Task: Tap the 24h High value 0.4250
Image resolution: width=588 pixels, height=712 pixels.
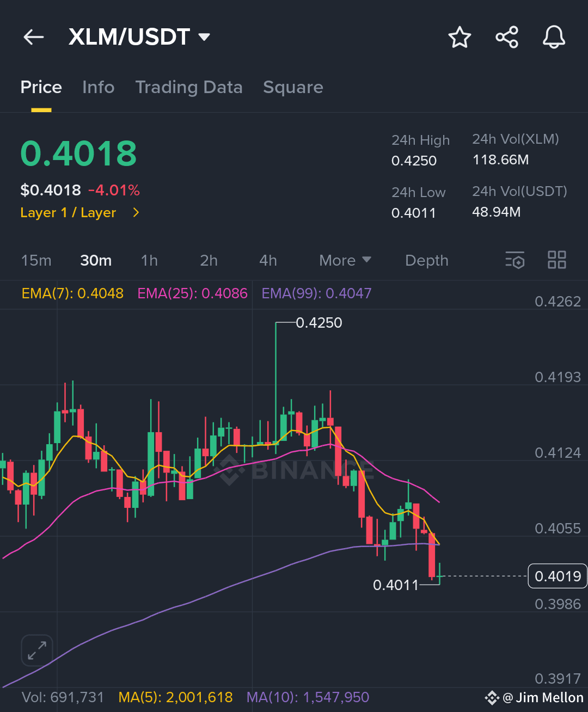Action: click(x=414, y=161)
